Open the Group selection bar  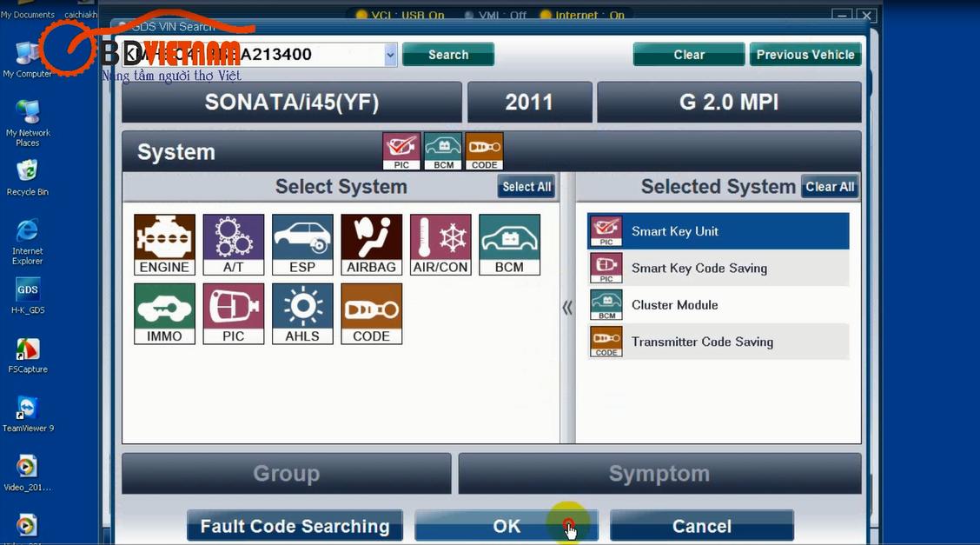coord(286,474)
